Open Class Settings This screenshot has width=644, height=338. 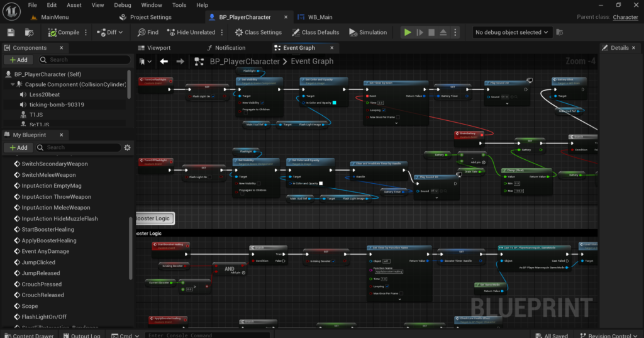tap(258, 33)
